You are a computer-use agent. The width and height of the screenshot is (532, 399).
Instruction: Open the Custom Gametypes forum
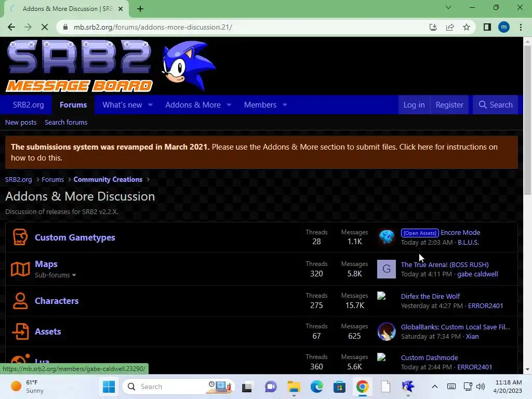(x=75, y=237)
